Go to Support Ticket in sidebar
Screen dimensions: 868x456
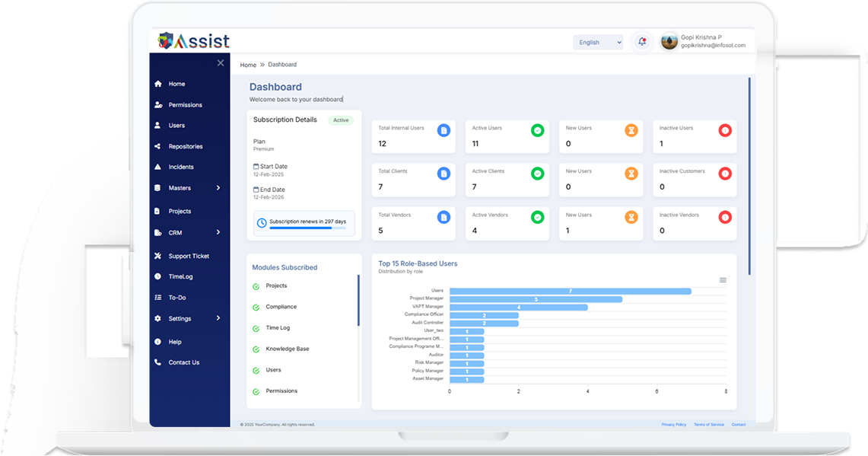[189, 257]
